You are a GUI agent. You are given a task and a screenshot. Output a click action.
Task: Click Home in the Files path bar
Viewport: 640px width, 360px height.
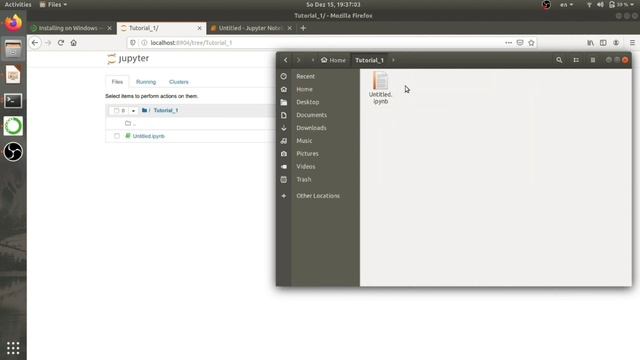pyautogui.click(x=333, y=60)
